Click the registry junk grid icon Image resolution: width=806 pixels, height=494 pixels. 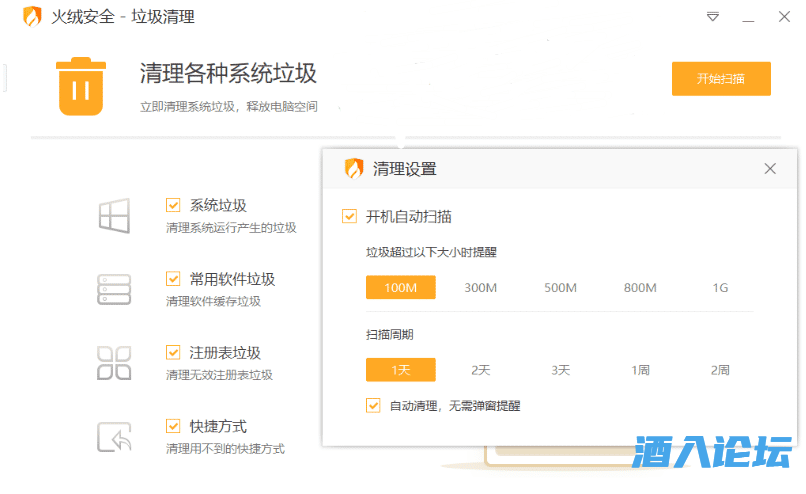(114, 363)
